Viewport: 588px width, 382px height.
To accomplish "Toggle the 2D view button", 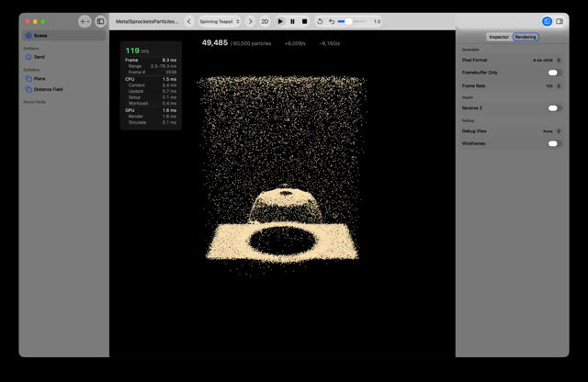I will (x=265, y=21).
